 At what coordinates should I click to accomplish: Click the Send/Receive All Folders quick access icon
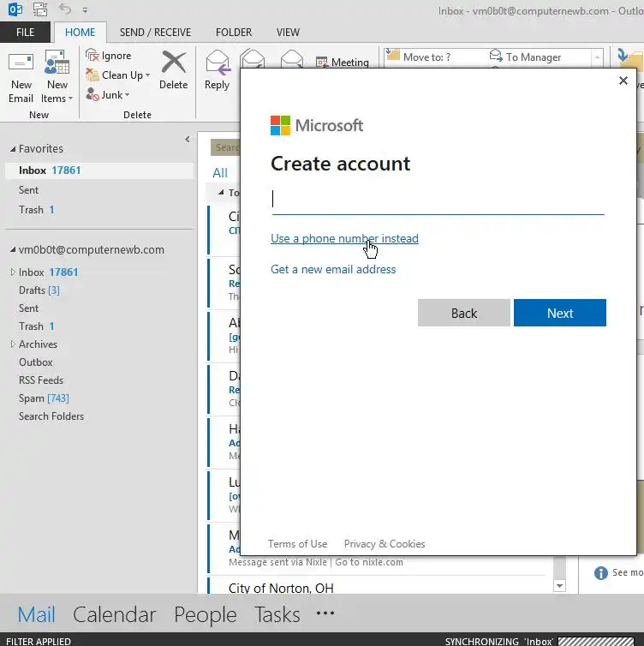[x=40, y=9]
